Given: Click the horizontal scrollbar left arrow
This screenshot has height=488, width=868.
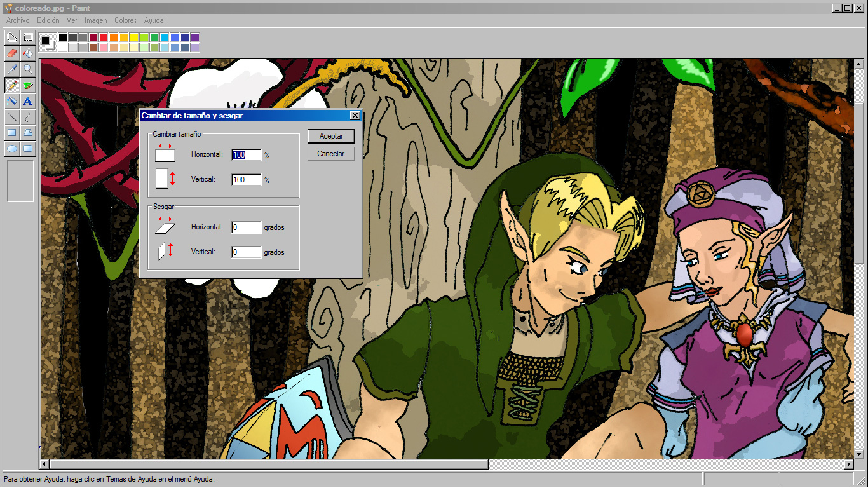Looking at the screenshot, I should pyautogui.click(x=45, y=464).
